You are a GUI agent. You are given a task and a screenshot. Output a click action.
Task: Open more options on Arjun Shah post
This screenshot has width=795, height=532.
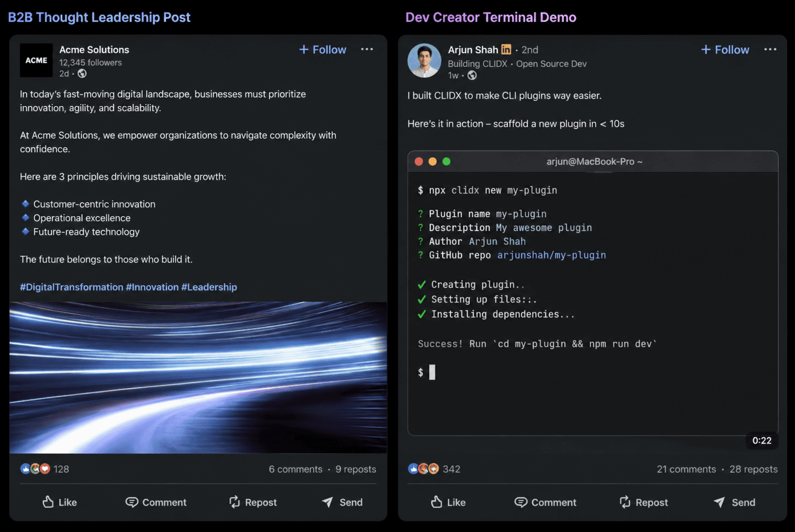770,49
